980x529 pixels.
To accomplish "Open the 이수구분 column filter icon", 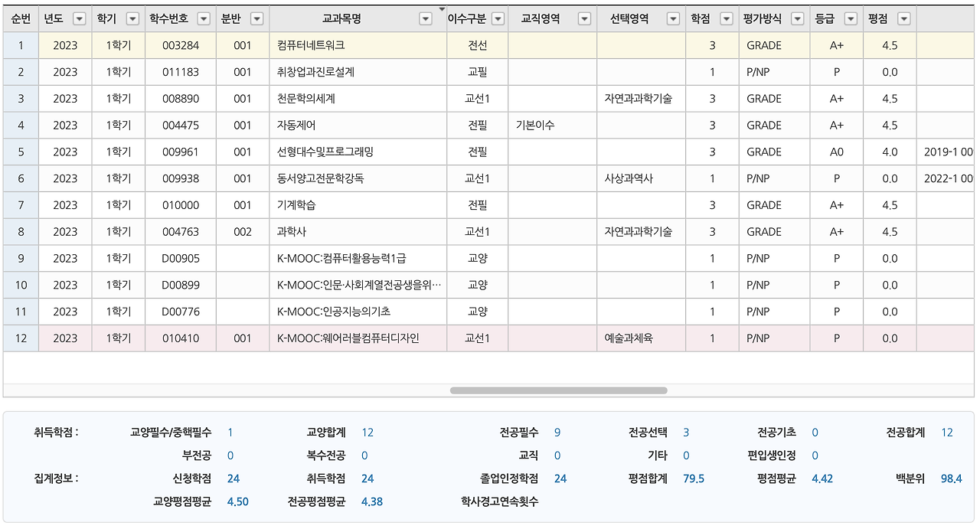I will coord(498,18).
